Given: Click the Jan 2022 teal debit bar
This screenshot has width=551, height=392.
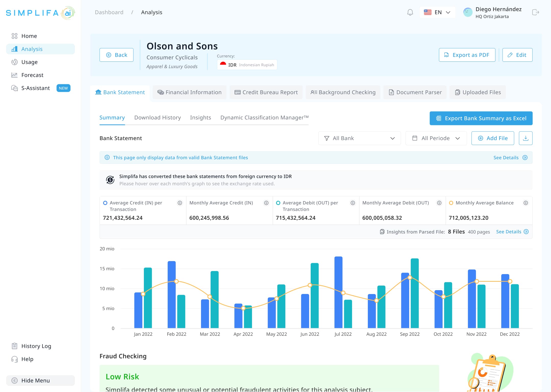Looking at the screenshot, I should point(148,298).
